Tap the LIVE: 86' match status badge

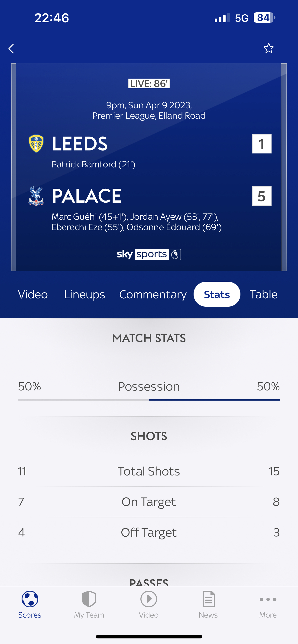click(149, 83)
